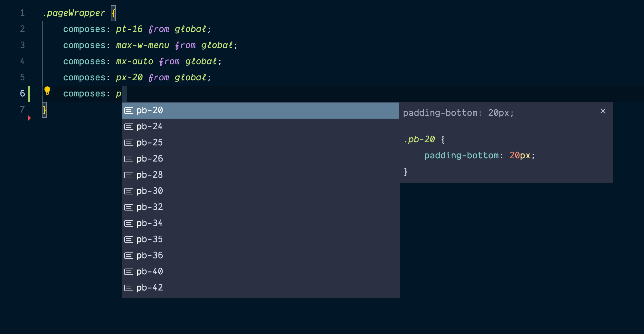The image size is (644, 334).
Task: Click the suggestion icon beside pb-34
Action: tap(129, 223)
